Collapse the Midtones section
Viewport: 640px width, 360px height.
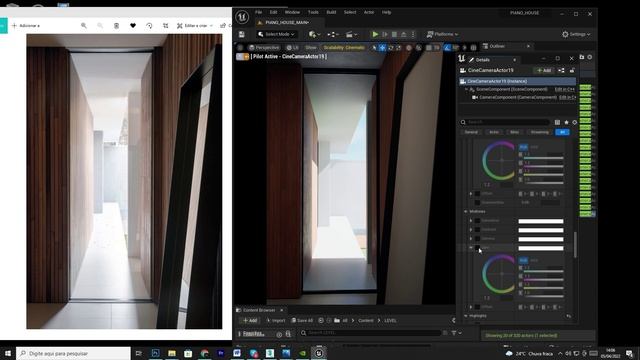[466, 211]
